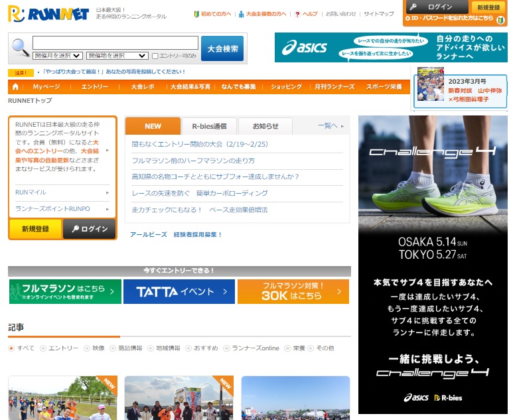Select the すべて article filter radio
This screenshot has width=511, height=420.
click(x=11, y=348)
